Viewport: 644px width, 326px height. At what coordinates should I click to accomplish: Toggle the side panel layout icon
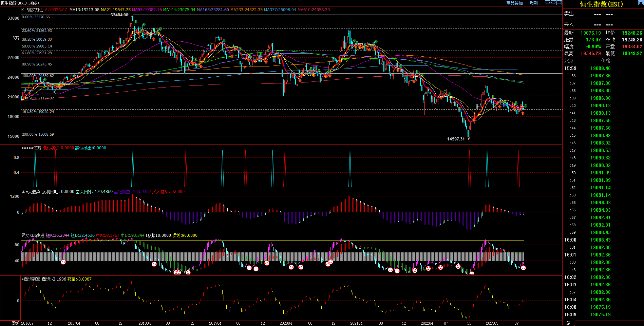(x=559, y=3)
